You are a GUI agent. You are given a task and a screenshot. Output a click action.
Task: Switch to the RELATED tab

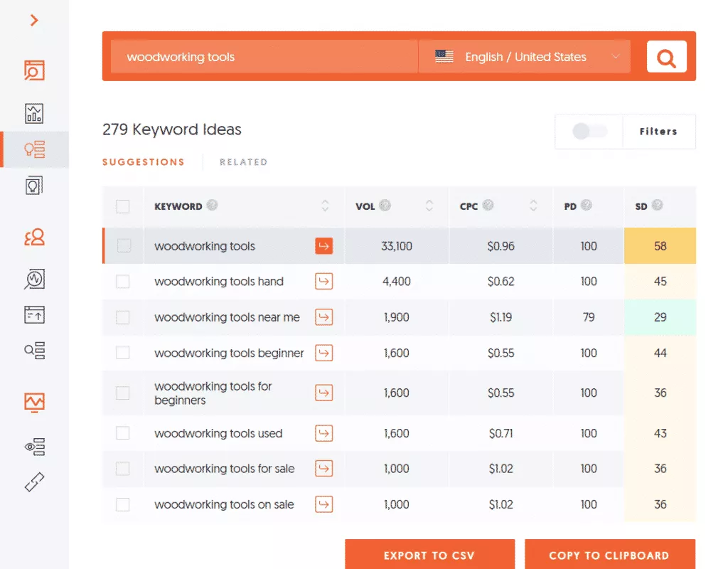point(243,161)
